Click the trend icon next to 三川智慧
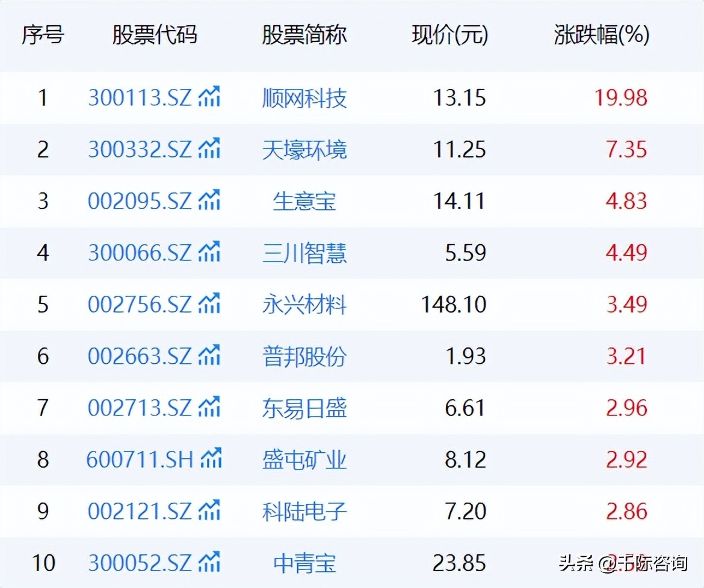The height and width of the screenshot is (588, 704). click(x=209, y=253)
